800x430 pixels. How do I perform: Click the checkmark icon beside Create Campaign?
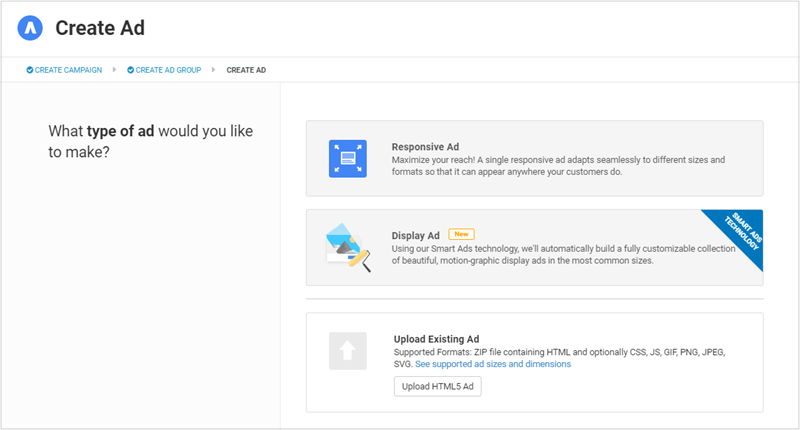(30, 70)
